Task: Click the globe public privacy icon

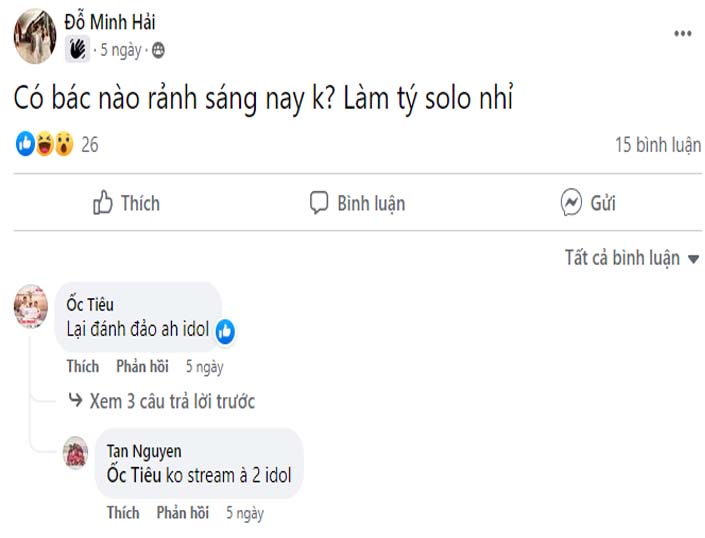Action: tap(158, 49)
